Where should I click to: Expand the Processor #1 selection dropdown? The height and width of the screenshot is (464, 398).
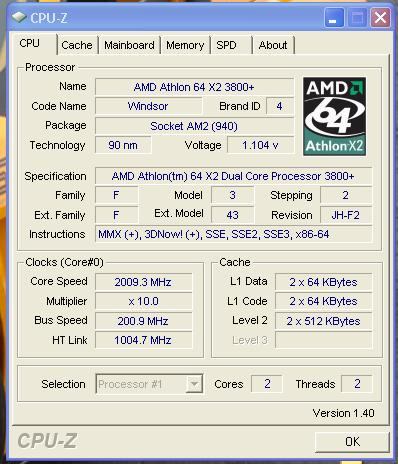[194, 384]
